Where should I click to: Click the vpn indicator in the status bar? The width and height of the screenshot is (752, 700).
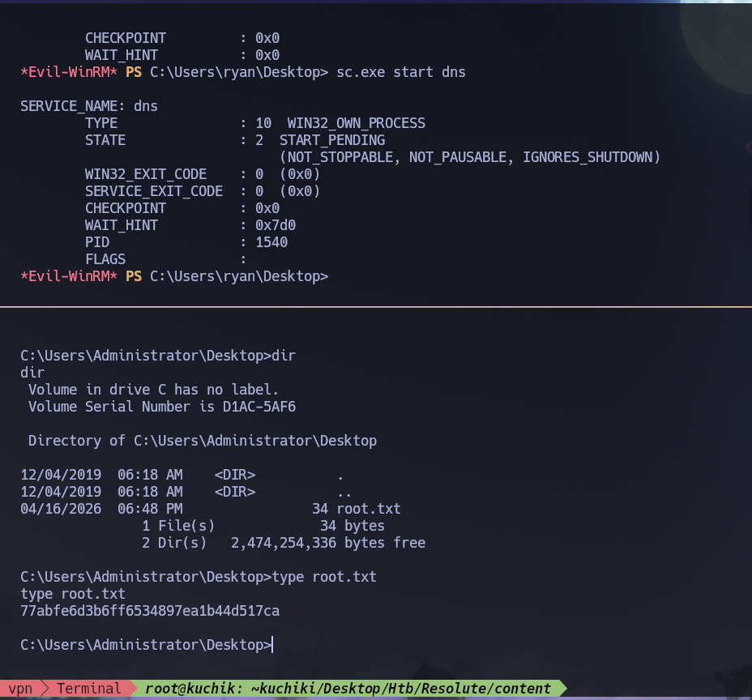(x=21, y=688)
